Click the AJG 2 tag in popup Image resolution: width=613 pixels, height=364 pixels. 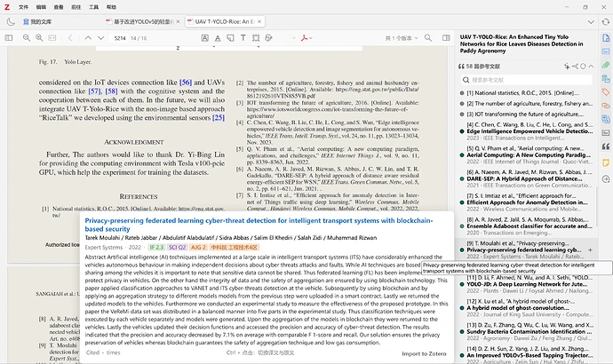[198, 247]
